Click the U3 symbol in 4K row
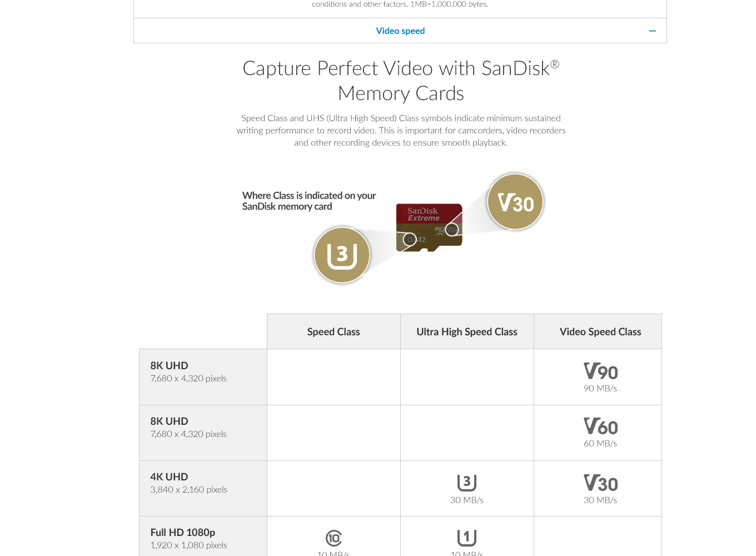The width and height of the screenshot is (756, 556). (467, 483)
